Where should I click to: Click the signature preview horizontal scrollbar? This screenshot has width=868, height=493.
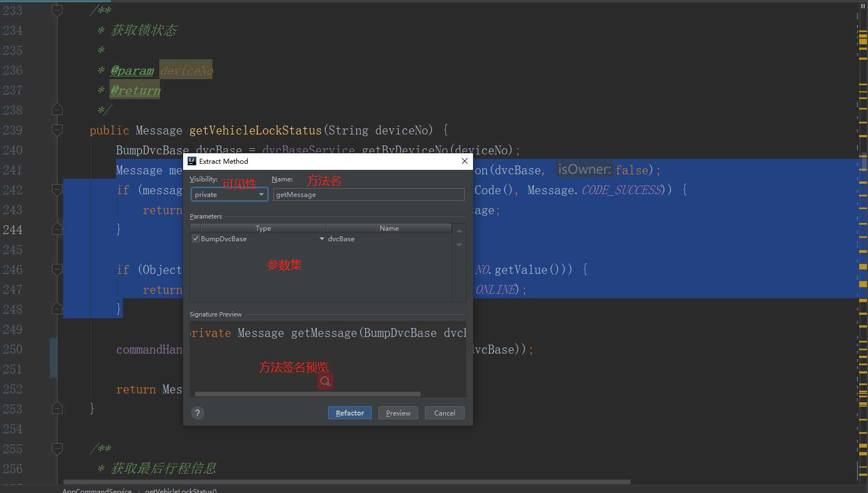[x=308, y=394]
